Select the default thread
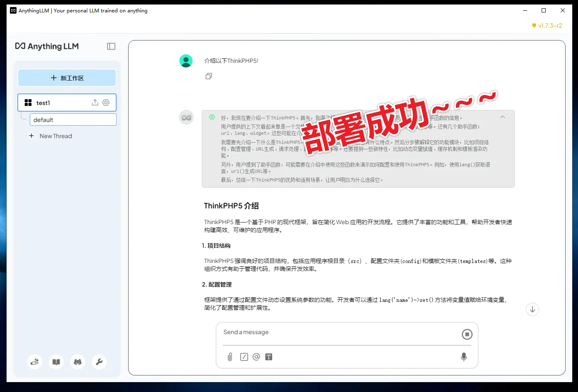 [73, 120]
